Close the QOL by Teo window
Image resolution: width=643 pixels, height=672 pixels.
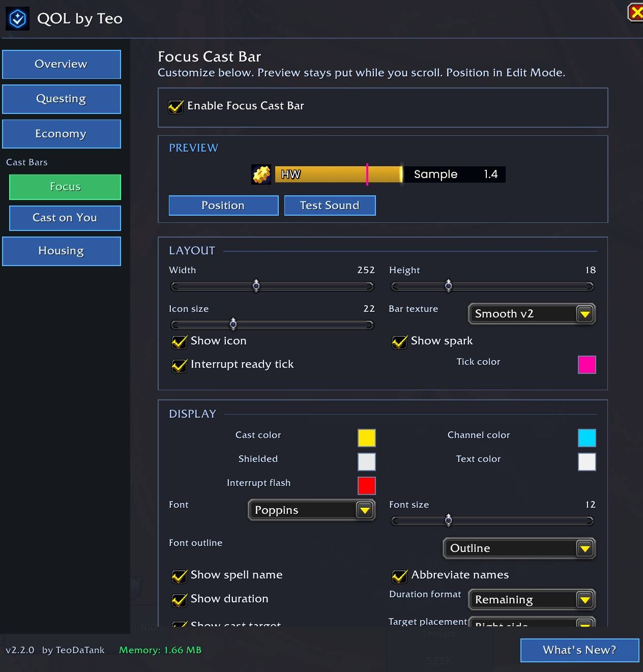point(636,12)
